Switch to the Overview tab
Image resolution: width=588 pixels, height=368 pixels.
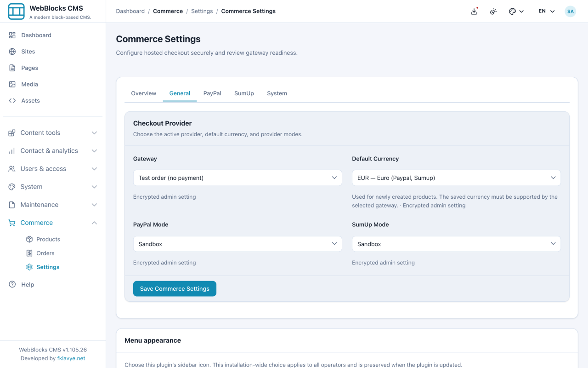click(144, 93)
